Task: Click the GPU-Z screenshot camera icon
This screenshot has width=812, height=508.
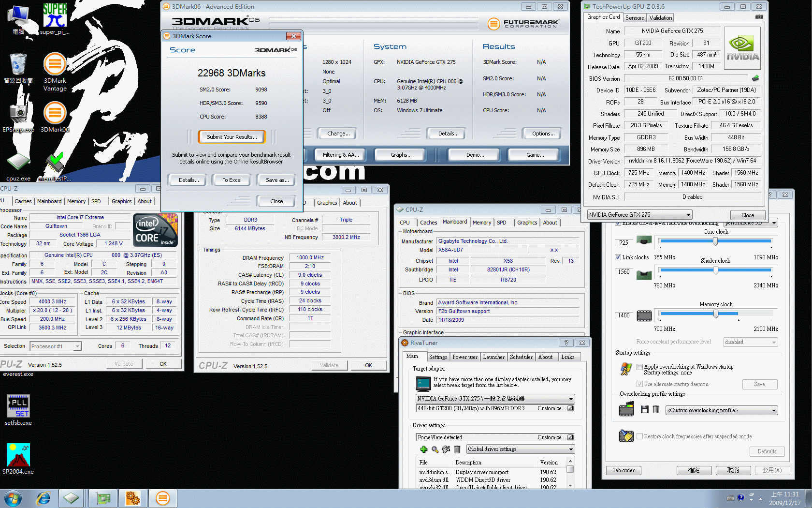Action: coord(759,17)
